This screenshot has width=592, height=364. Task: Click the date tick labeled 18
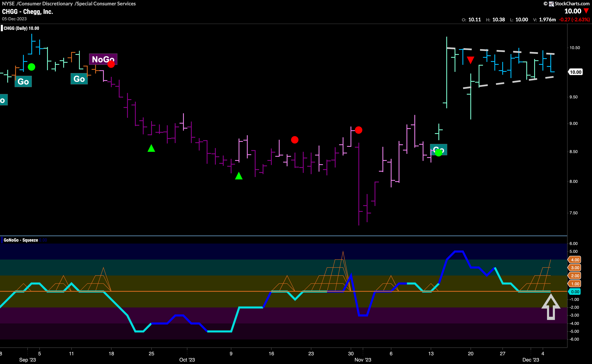(x=111, y=353)
